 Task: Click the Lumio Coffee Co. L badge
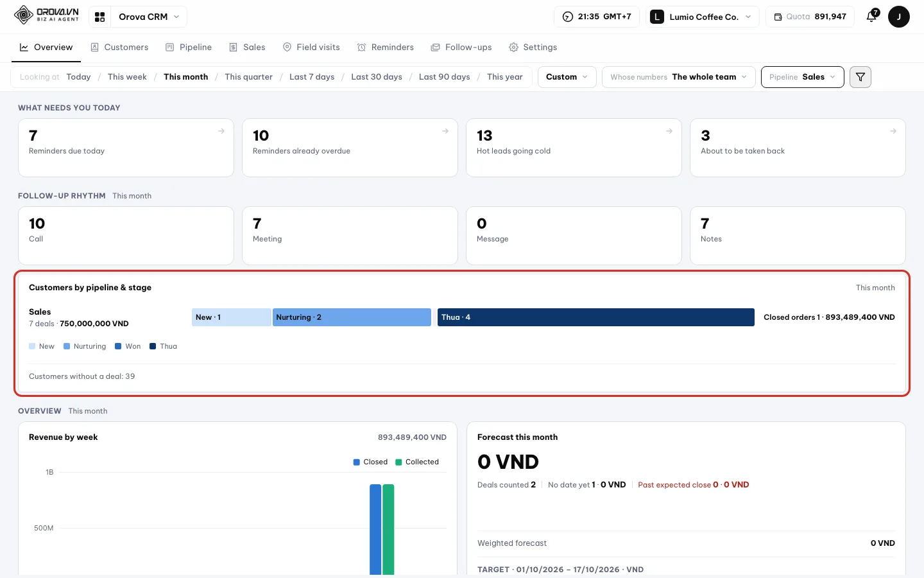click(x=657, y=17)
